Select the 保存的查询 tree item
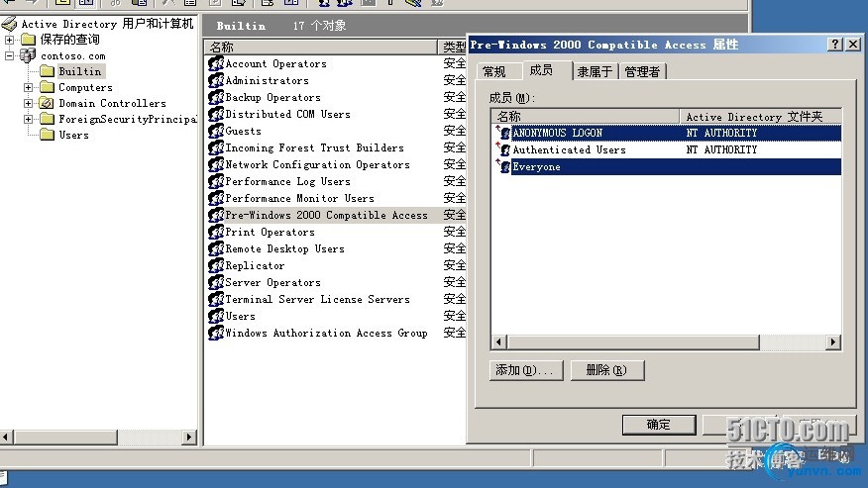The height and width of the screenshot is (488, 868). click(69, 40)
